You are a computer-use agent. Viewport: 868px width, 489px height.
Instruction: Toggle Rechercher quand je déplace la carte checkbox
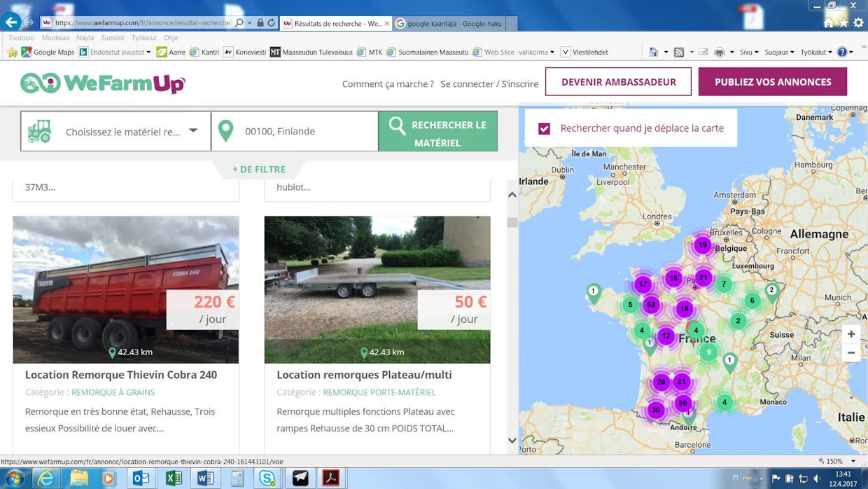(x=544, y=128)
